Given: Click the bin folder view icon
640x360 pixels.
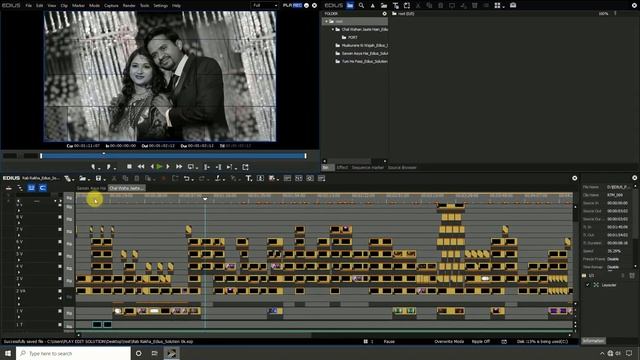Looking at the screenshot, I should pyautogui.click(x=350, y=5).
